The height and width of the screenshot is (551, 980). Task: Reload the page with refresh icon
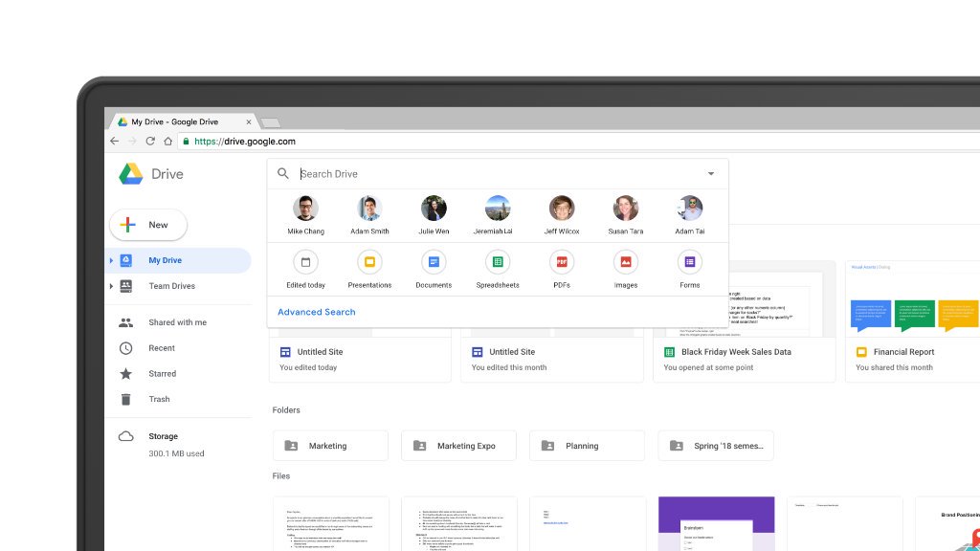tap(150, 142)
